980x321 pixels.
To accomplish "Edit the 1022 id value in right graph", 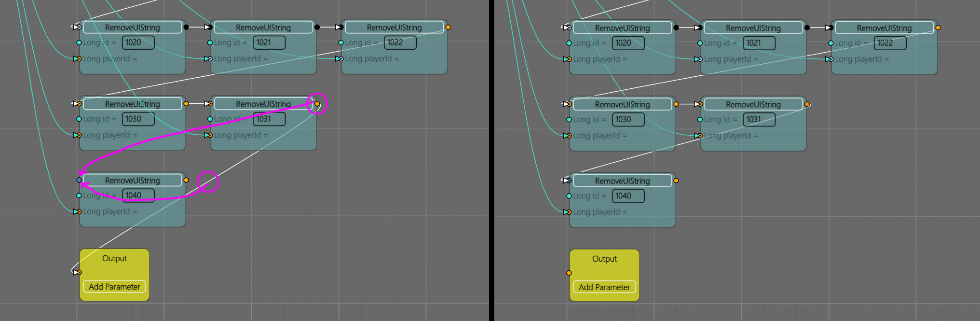I will pyautogui.click(x=890, y=43).
